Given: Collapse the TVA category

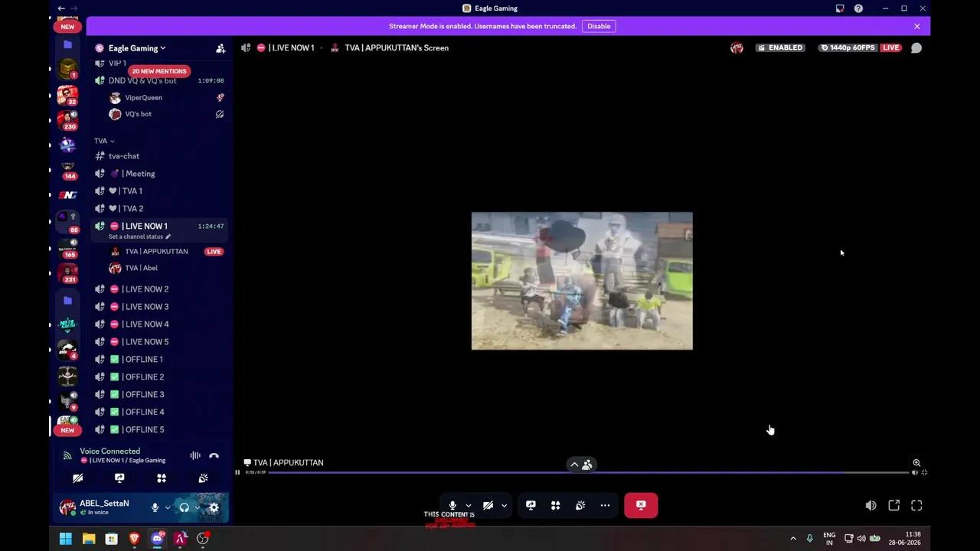Looking at the screenshot, I should tap(104, 141).
